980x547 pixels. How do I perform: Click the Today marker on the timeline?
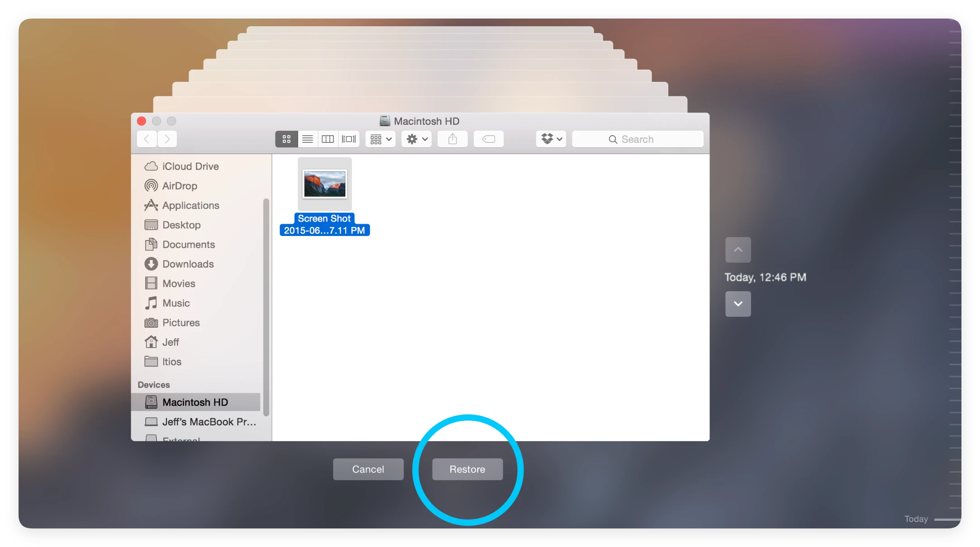click(x=932, y=519)
